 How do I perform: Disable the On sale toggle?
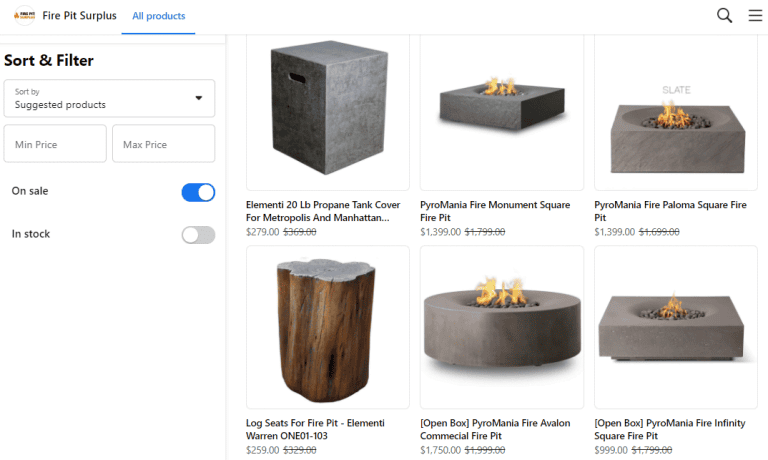(x=198, y=192)
